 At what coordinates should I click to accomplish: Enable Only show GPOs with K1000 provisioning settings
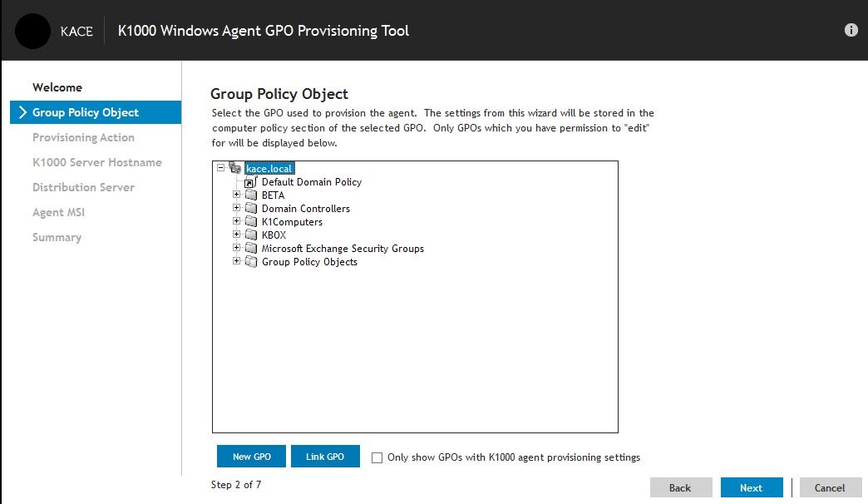[377, 457]
